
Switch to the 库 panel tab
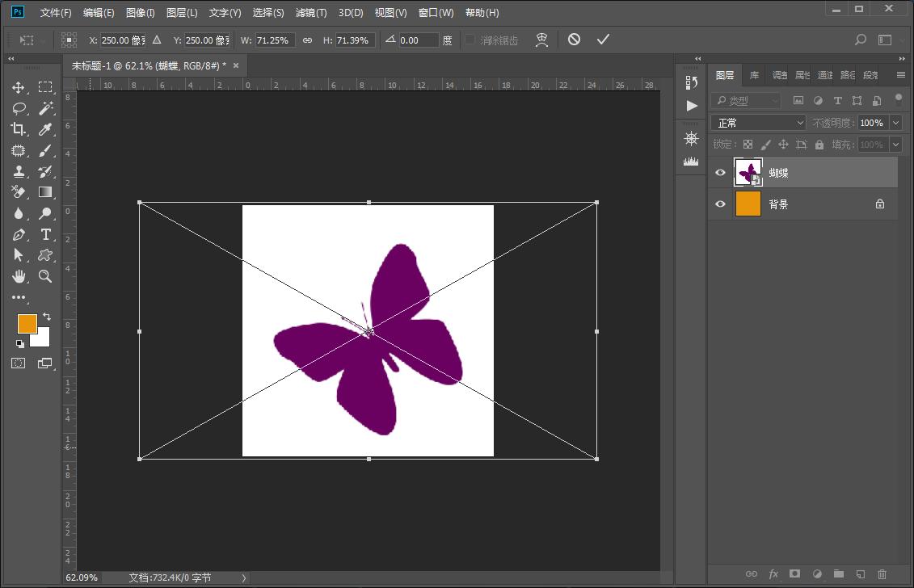pyautogui.click(x=754, y=75)
